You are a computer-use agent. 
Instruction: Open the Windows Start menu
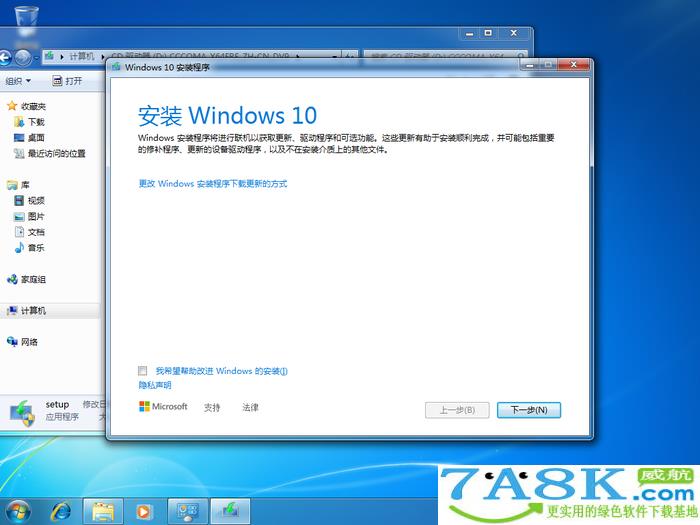18,511
